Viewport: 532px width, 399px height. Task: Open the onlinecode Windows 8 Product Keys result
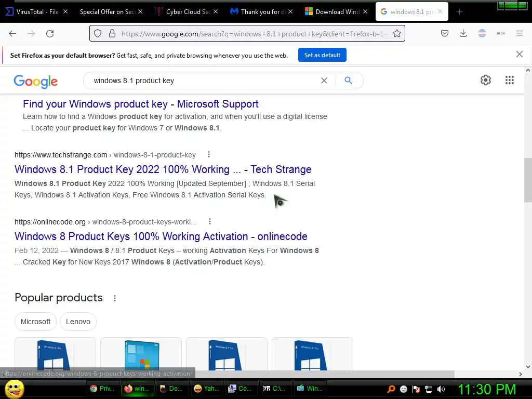161,236
